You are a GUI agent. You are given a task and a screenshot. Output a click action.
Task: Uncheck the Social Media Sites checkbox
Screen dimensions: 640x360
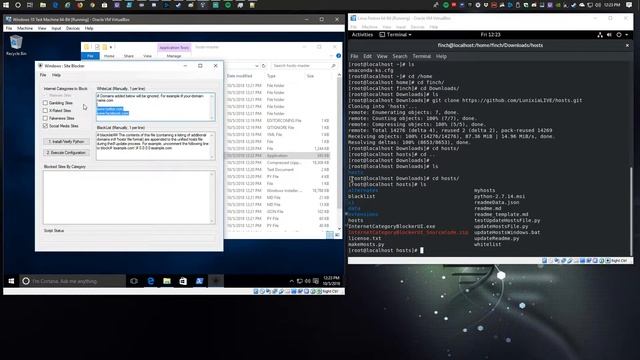45,126
